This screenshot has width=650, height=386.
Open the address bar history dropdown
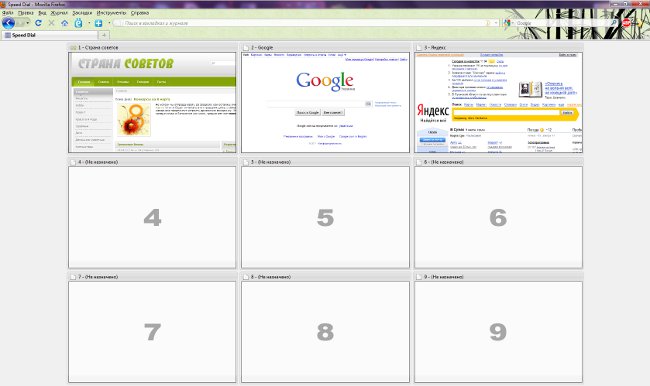496,23
